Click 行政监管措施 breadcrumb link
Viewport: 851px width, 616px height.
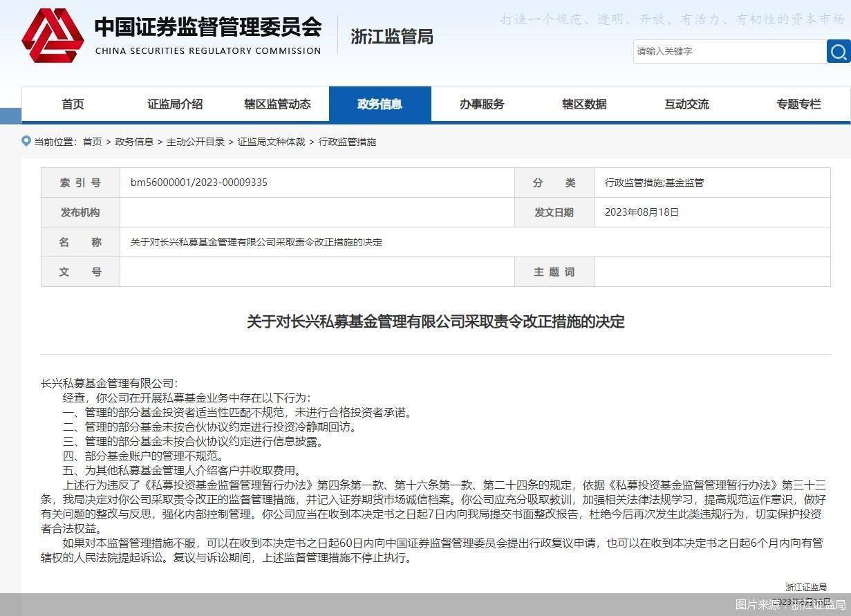pyautogui.click(x=347, y=142)
